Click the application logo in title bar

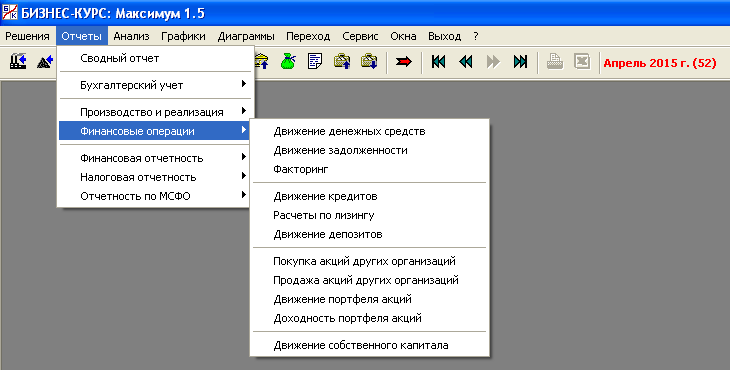tap(9, 12)
